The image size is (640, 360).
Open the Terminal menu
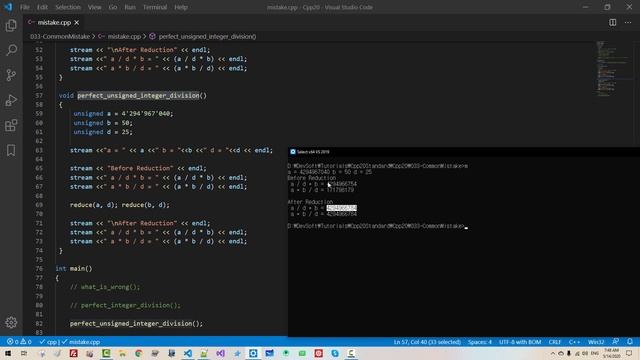click(155, 7)
